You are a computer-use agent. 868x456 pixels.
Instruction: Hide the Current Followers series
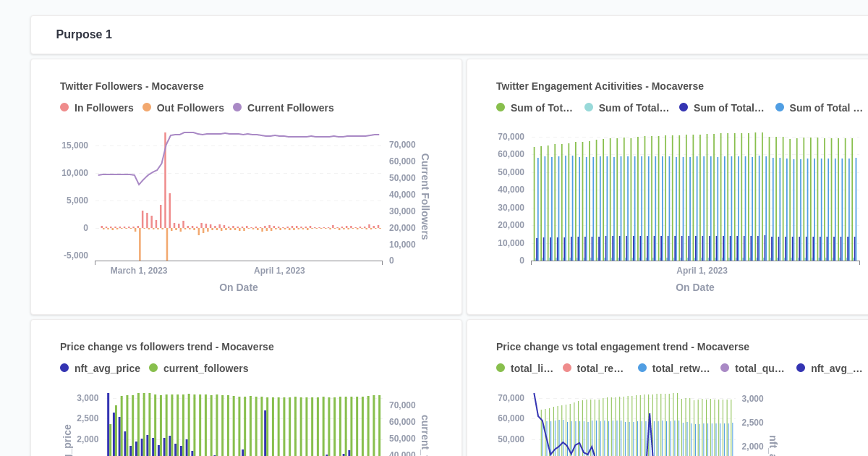point(284,107)
